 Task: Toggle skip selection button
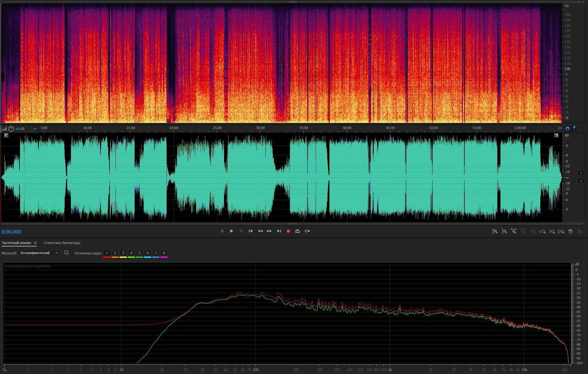[x=307, y=231]
